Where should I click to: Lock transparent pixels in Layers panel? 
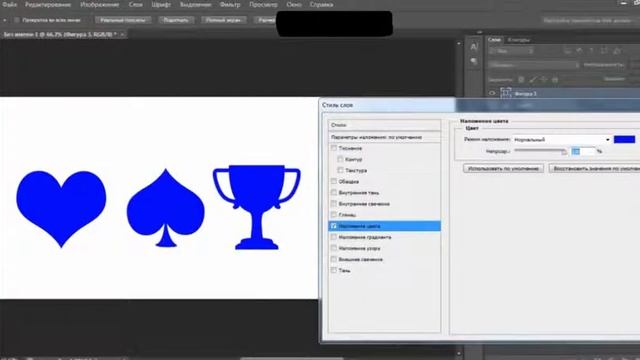click(x=521, y=80)
